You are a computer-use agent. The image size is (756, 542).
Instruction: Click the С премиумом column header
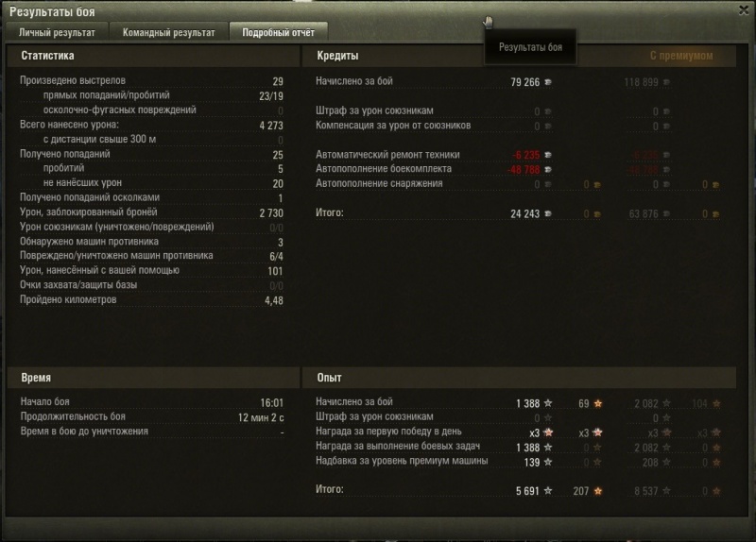[x=681, y=56]
